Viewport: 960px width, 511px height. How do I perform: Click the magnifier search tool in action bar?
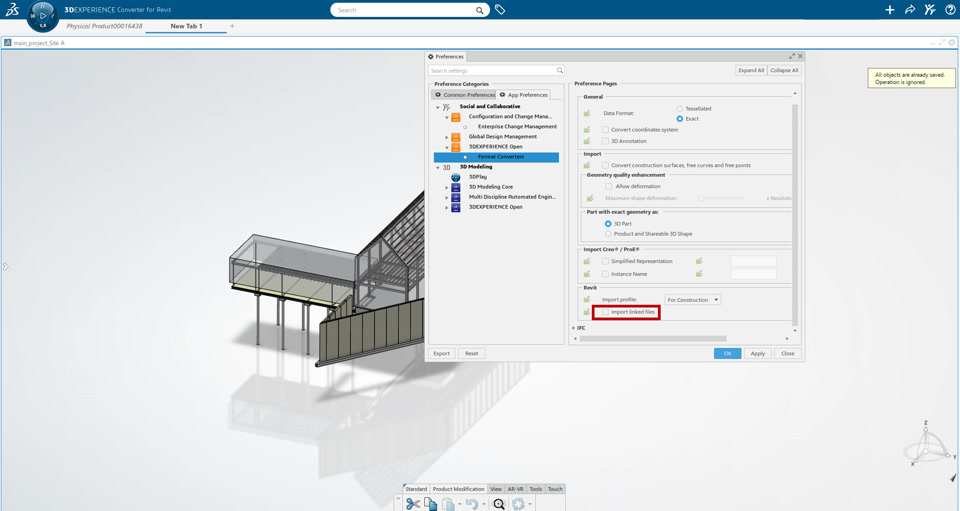[499, 504]
